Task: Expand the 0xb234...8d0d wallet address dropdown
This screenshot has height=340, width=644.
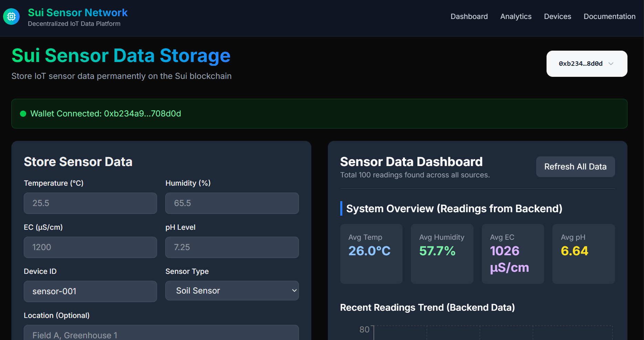Action: pyautogui.click(x=586, y=63)
